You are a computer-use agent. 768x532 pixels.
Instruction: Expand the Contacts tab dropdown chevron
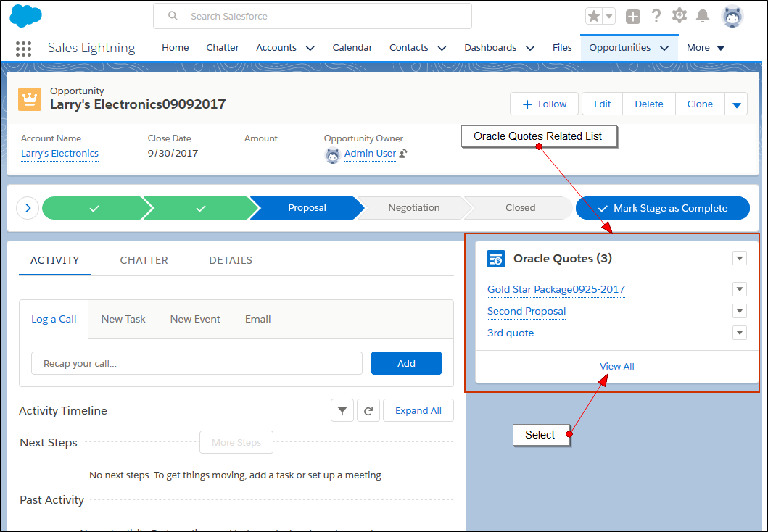click(442, 48)
